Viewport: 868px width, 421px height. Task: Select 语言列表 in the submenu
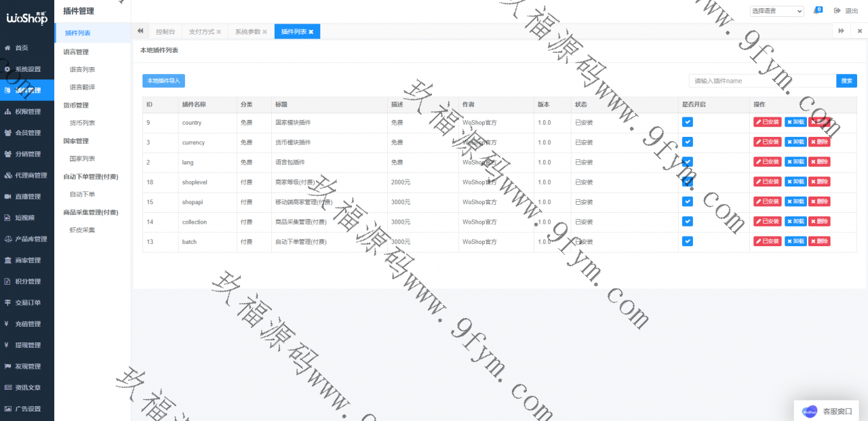82,70
